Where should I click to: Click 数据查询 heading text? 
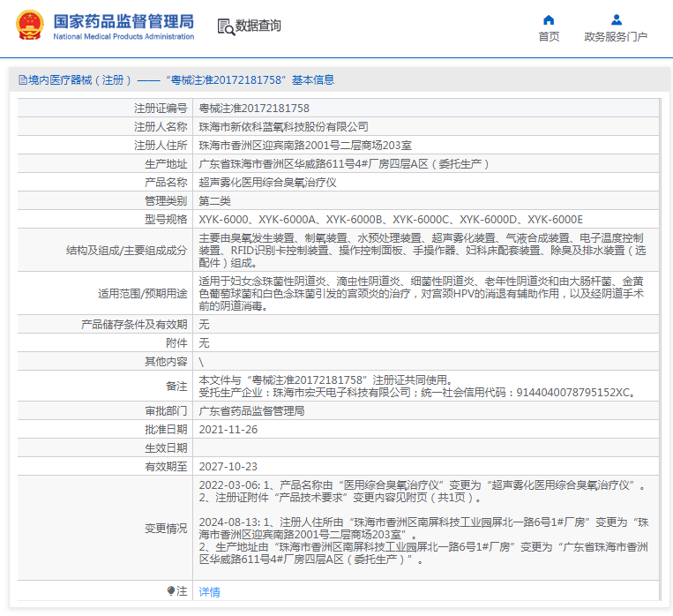coord(258,26)
